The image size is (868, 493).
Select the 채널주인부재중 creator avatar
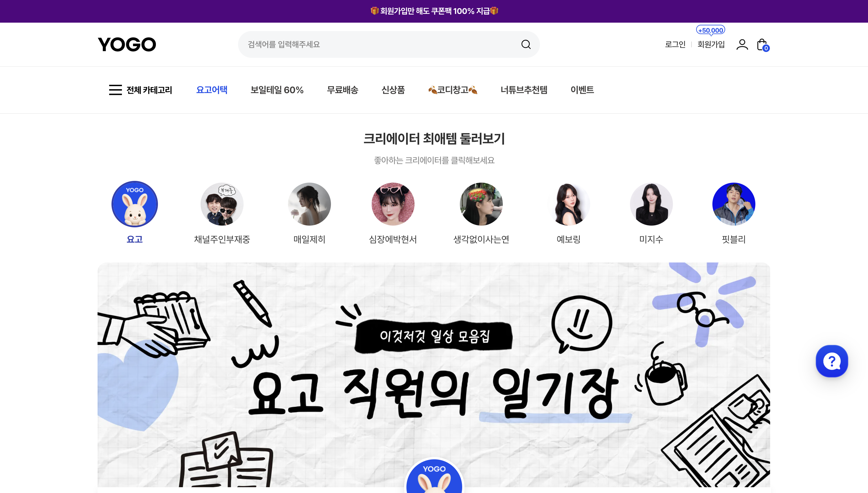click(x=222, y=204)
